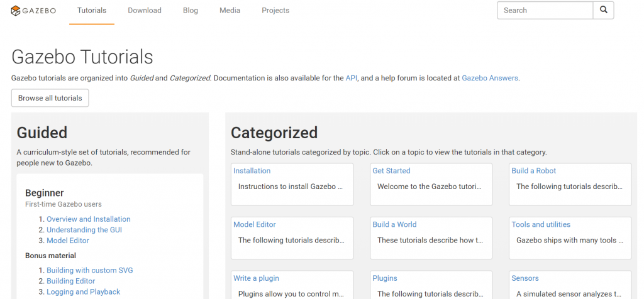Click the Gazebo Tutorials page title
Screen dimensions: 644x299
[82, 57]
